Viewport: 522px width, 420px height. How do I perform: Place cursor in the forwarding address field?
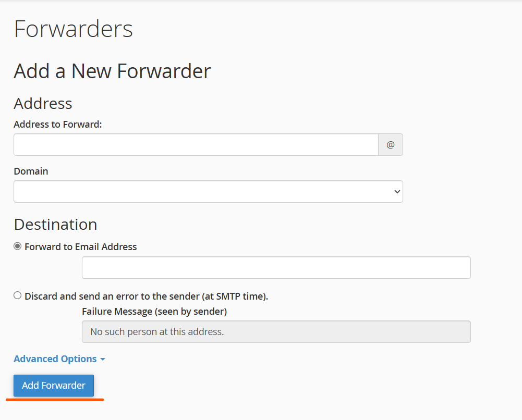(196, 144)
